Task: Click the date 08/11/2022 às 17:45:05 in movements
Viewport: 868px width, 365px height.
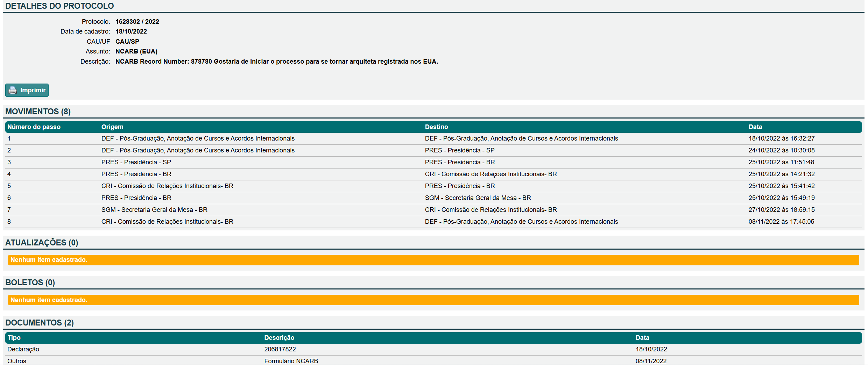Action: pyautogui.click(x=781, y=222)
